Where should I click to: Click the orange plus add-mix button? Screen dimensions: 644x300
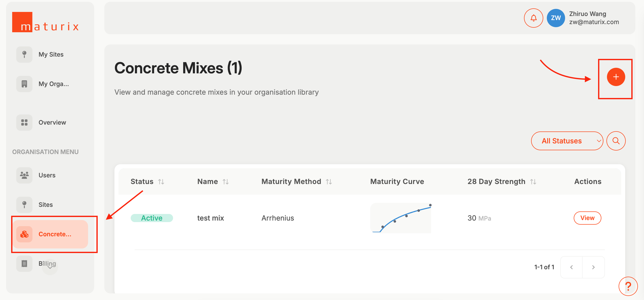coord(616,77)
